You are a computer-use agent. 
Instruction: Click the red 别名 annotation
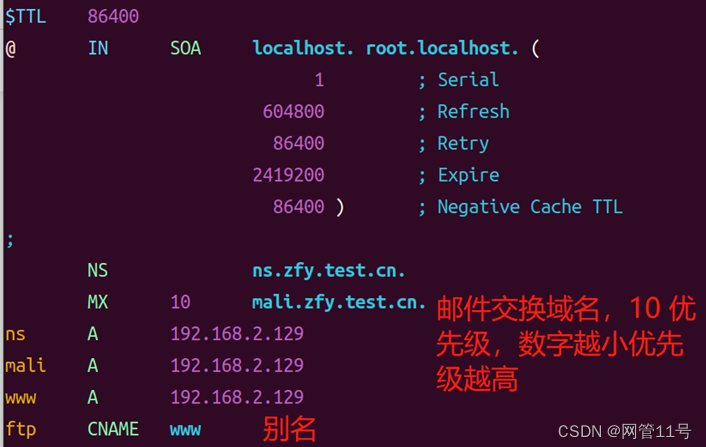(x=290, y=429)
